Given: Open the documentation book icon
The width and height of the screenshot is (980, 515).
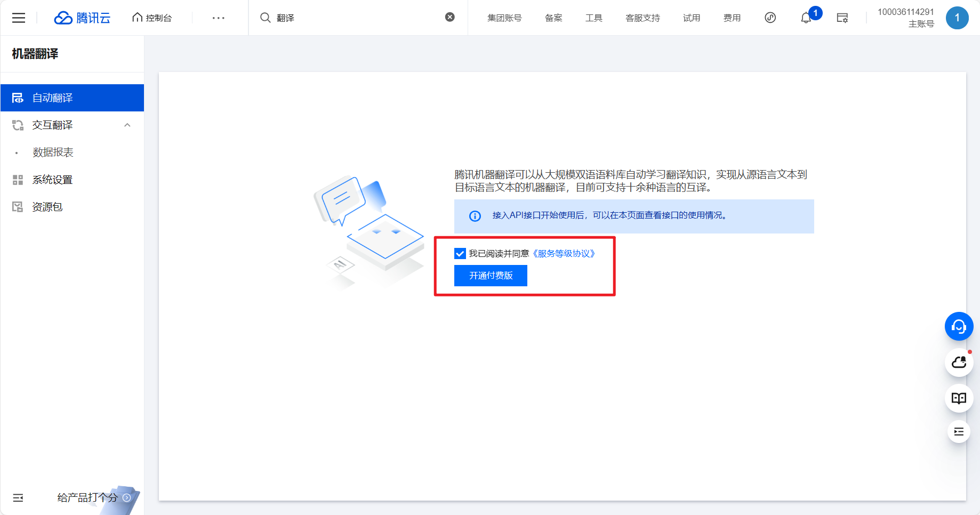Looking at the screenshot, I should point(959,398).
